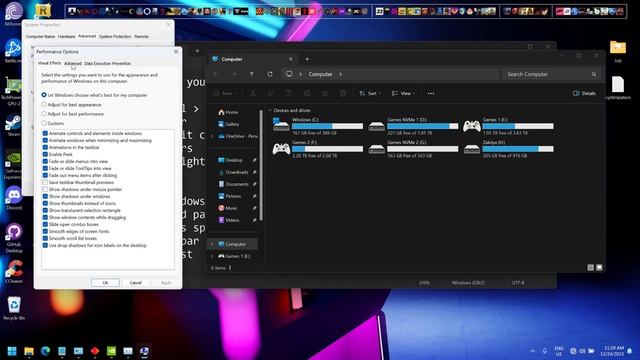Toggle the Details pane button

coord(584,93)
